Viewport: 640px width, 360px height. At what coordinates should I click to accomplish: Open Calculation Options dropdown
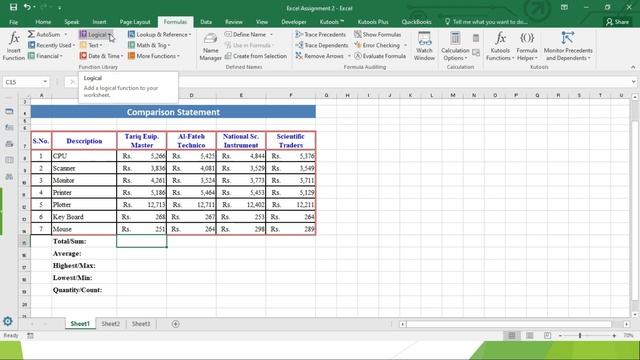pyautogui.click(x=455, y=46)
